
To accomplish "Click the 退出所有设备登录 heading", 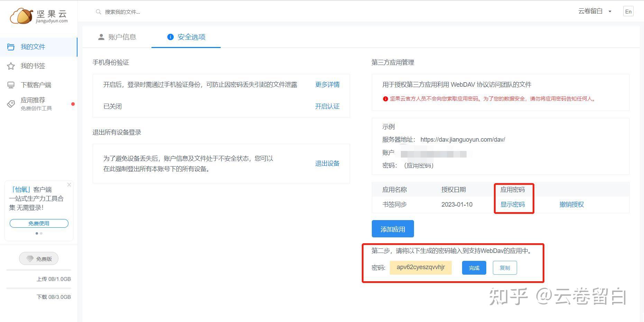I will pyautogui.click(x=117, y=132).
